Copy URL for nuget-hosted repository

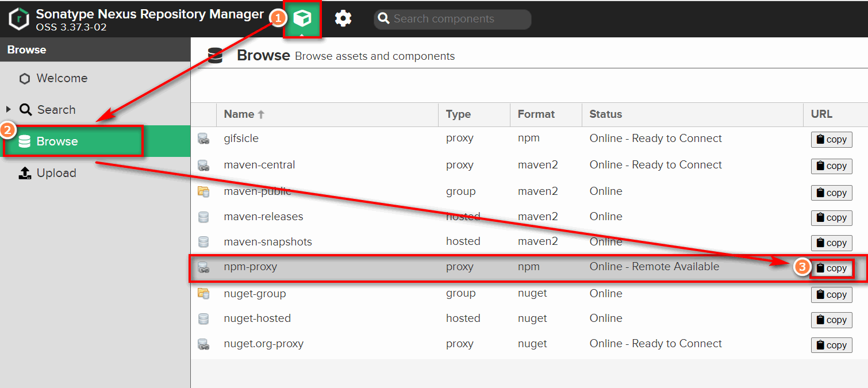pos(831,320)
